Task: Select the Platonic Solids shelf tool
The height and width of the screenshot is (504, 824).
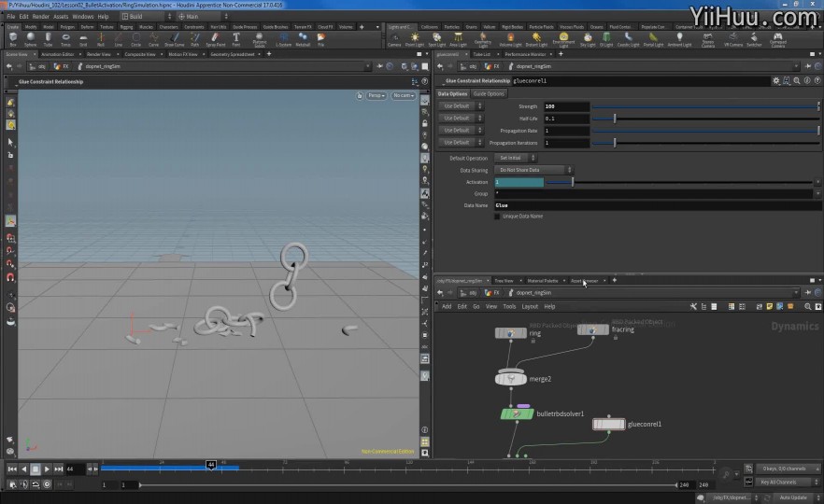Action: click(259, 39)
